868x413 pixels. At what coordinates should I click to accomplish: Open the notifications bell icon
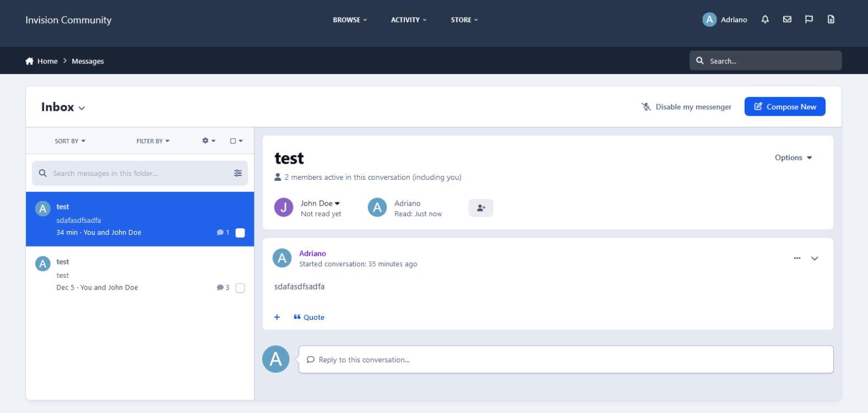pyautogui.click(x=765, y=19)
